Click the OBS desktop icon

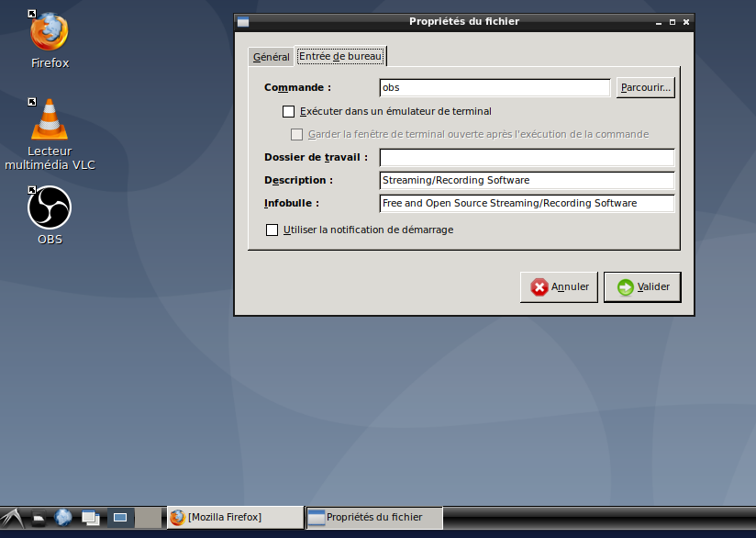[x=50, y=208]
